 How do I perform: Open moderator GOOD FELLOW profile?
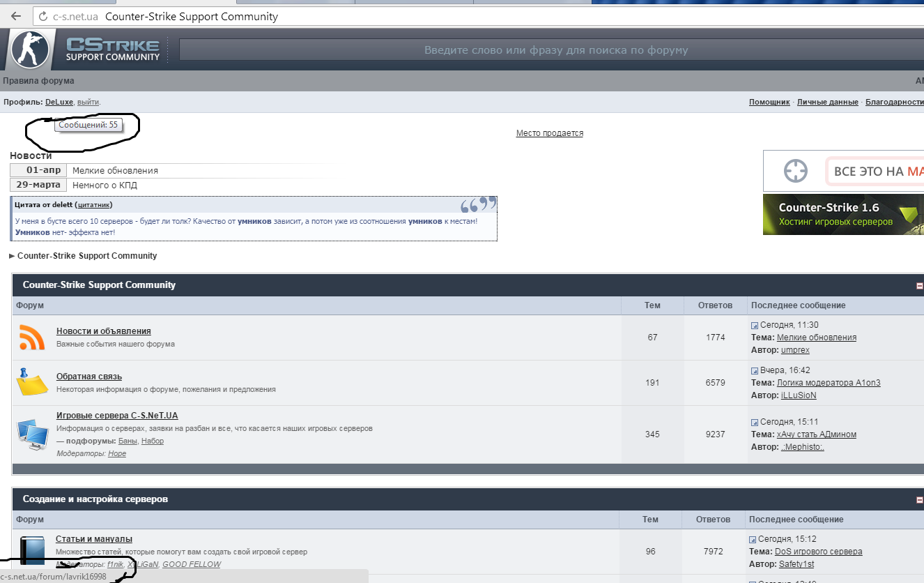coord(192,564)
